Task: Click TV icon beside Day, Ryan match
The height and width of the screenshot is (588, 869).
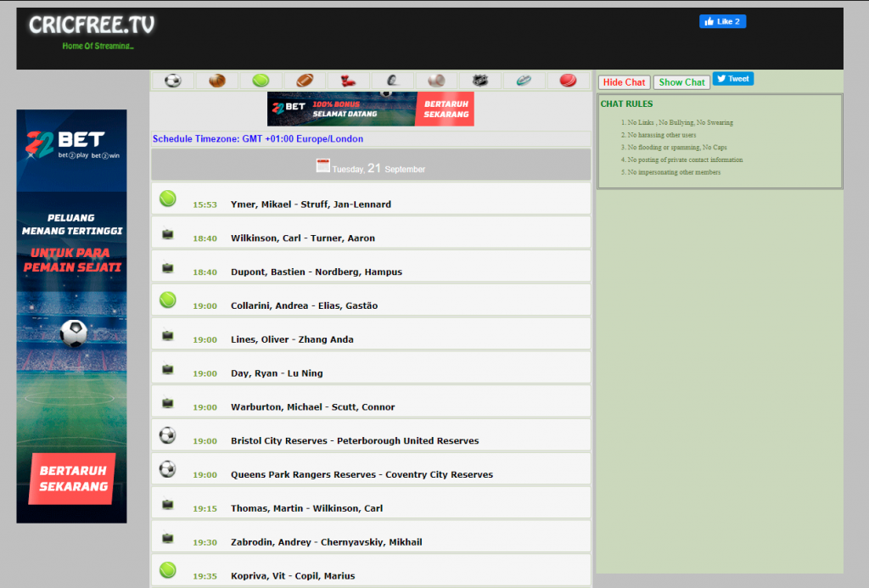Action: click(x=168, y=370)
